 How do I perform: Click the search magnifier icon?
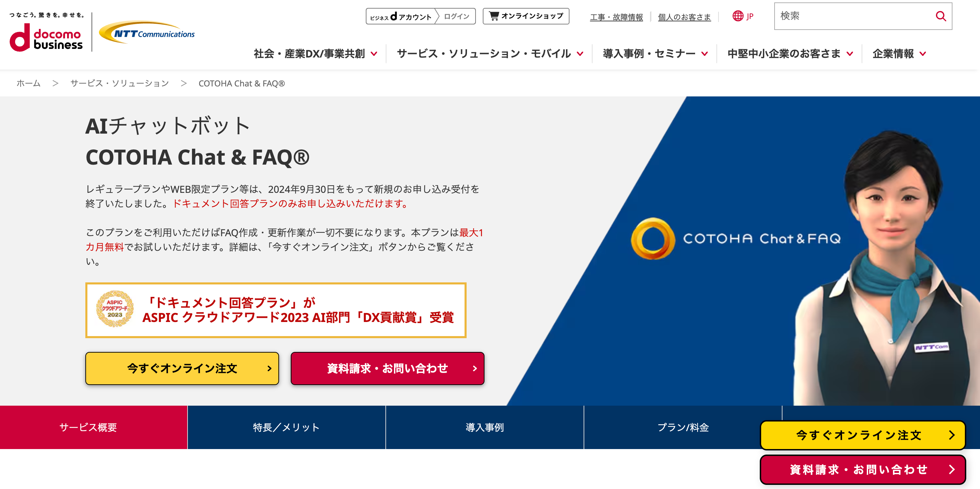(940, 16)
